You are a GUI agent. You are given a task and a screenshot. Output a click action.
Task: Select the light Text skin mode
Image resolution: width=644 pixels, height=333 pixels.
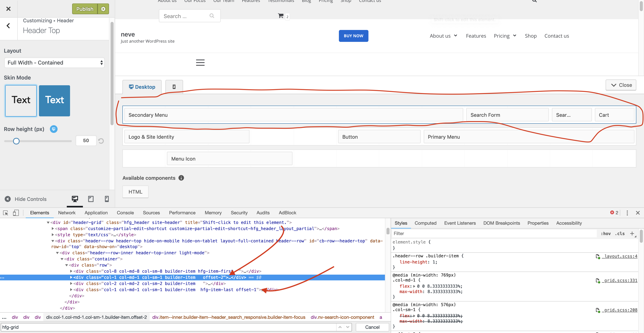[21, 101]
